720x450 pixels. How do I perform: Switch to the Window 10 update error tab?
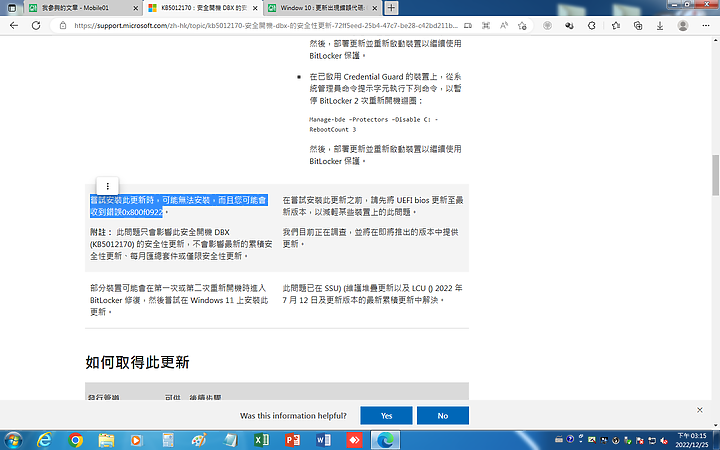click(321, 8)
